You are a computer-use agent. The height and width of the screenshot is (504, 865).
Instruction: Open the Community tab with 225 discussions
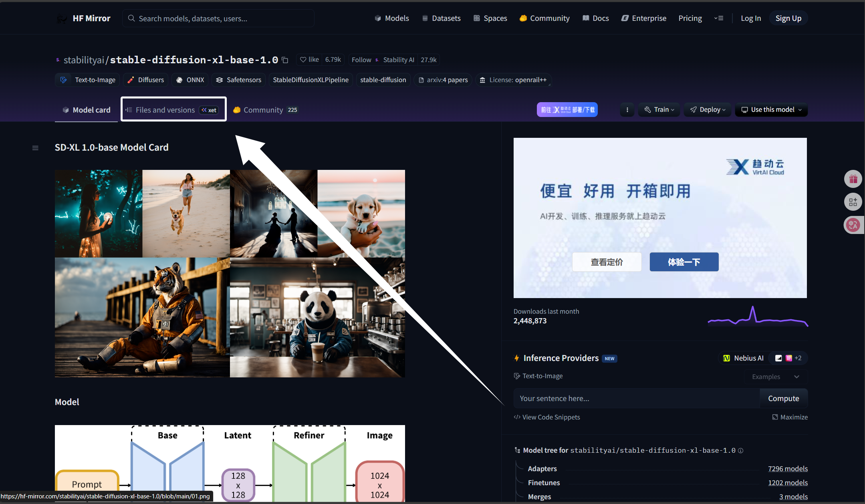click(x=265, y=110)
